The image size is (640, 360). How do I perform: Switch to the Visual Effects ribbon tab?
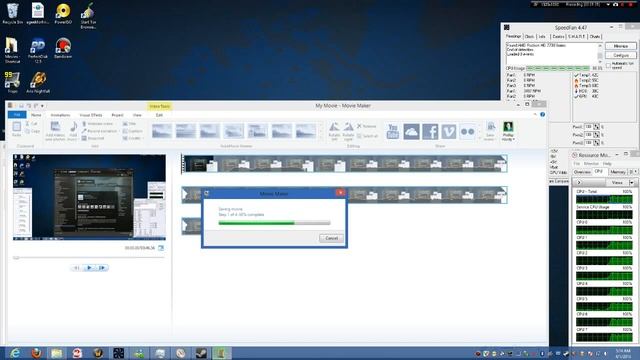point(91,115)
